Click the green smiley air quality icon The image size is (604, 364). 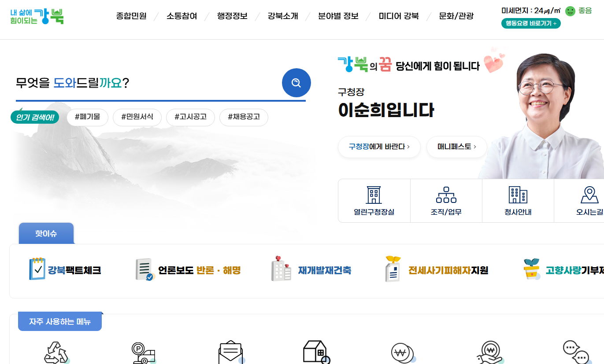(x=570, y=11)
